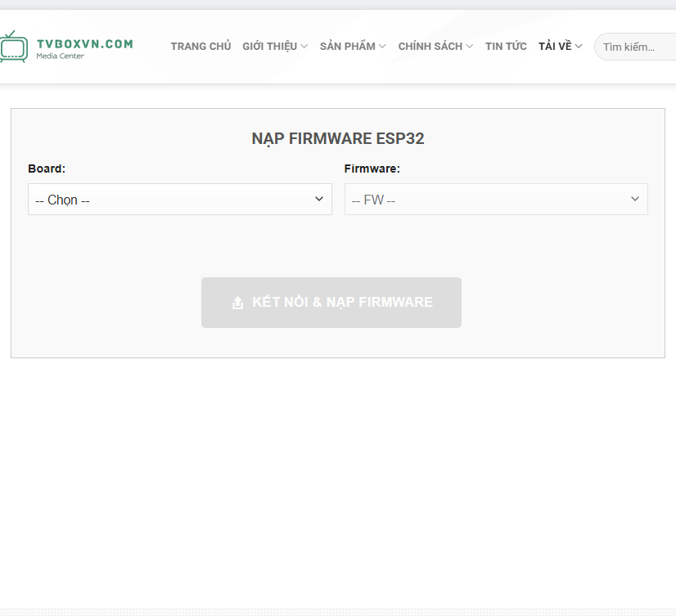Focus the Tìm kiếm search field

[634, 47]
